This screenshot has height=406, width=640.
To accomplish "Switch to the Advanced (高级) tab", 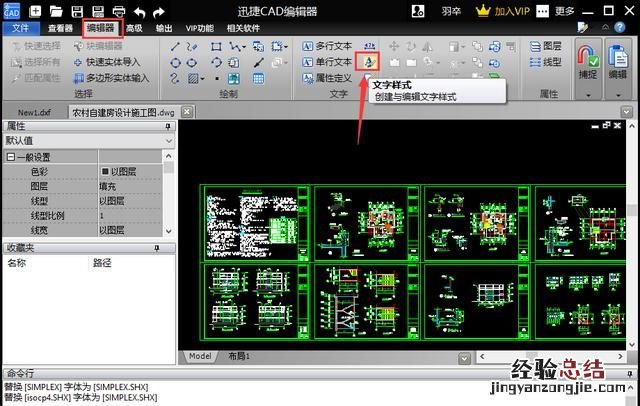I will coord(134,28).
